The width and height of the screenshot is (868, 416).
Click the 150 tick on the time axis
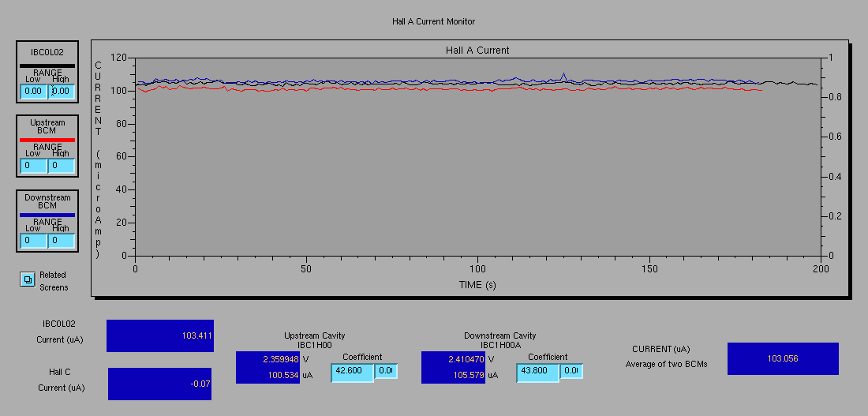pyautogui.click(x=649, y=268)
